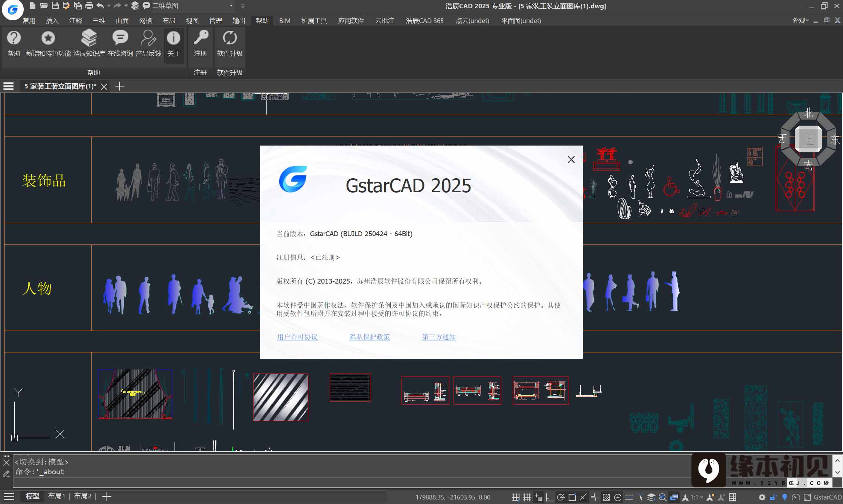Toggle dynamic input in status bar
This screenshot has width=843, height=504.
[539, 497]
